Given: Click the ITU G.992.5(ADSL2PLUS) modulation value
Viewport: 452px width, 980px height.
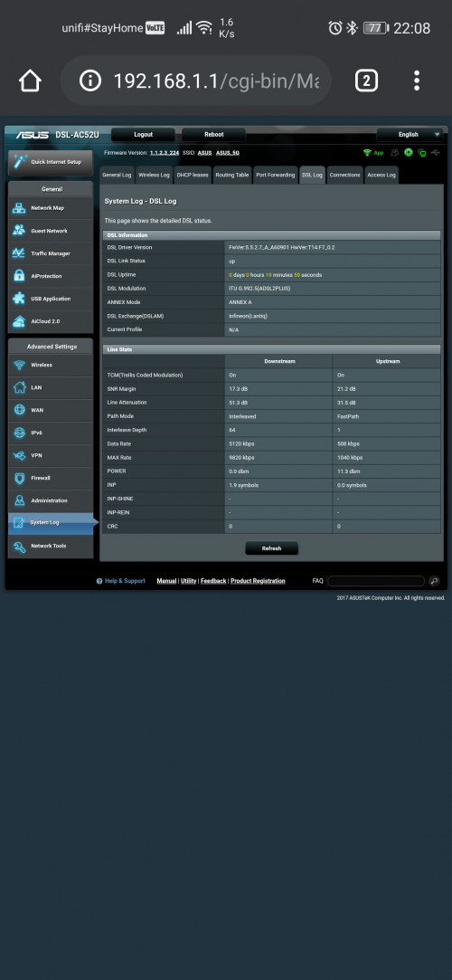Looking at the screenshot, I should tap(259, 289).
